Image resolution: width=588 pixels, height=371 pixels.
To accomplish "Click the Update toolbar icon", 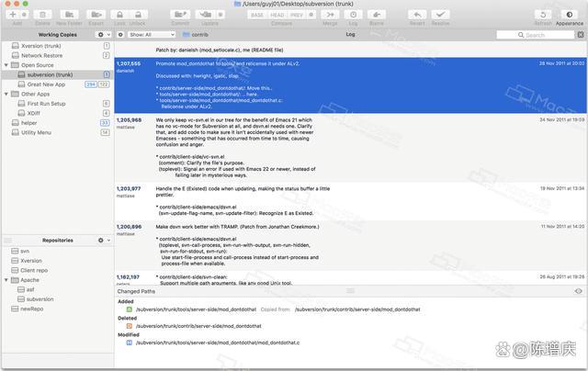I will point(210,15).
